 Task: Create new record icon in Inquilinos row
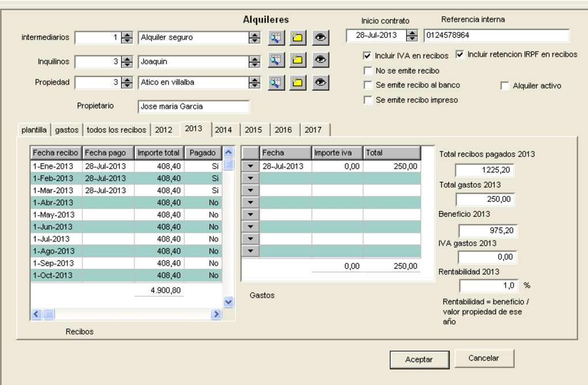pyautogui.click(x=298, y=60)
